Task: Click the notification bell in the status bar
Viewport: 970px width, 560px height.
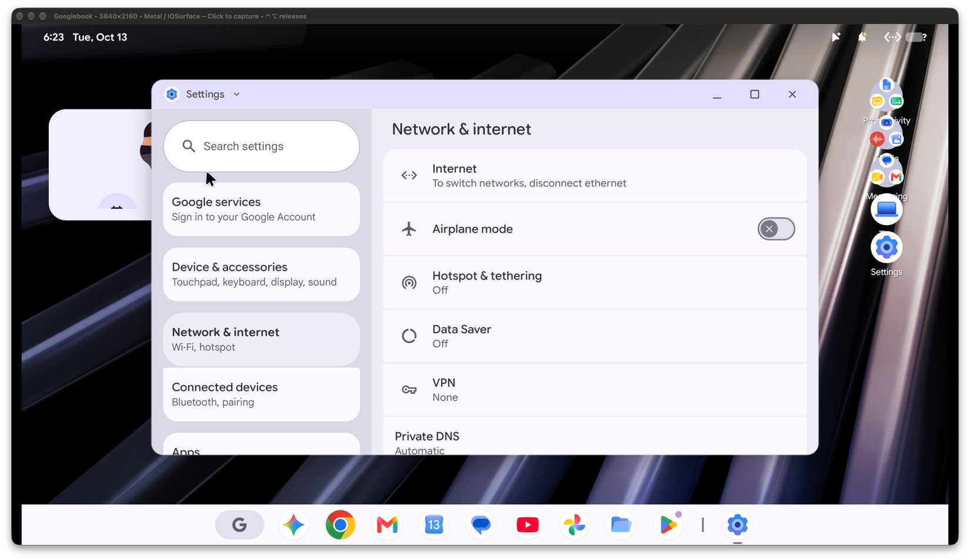Action: tap(862, 38)
